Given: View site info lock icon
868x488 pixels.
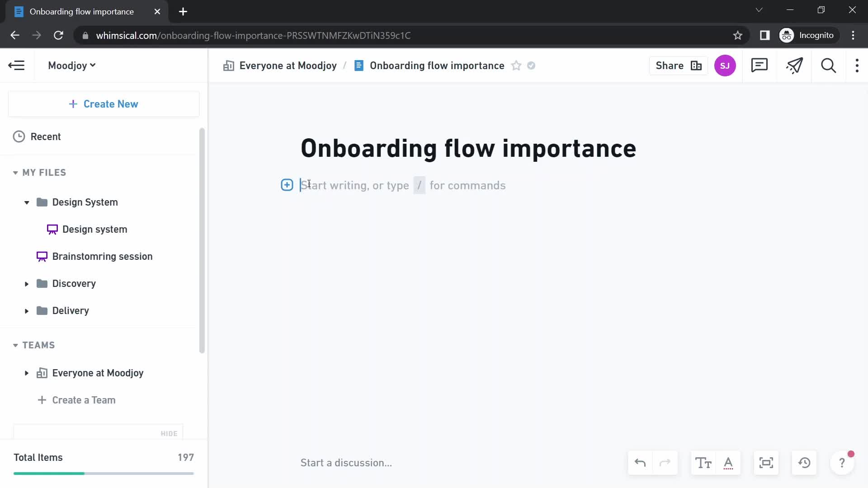Looking at the screenshot, I should pos(85,36).
